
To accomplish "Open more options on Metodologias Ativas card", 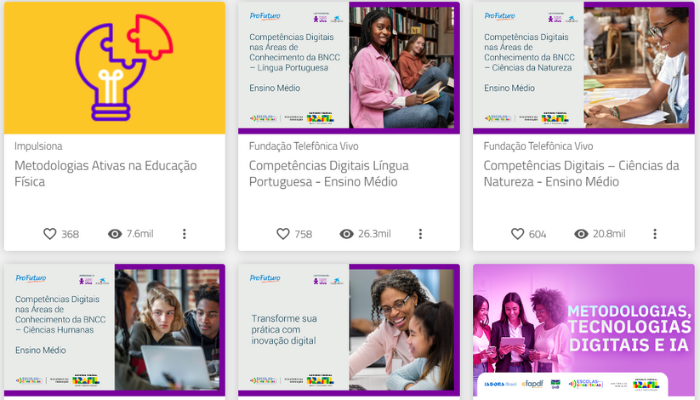I will click(184, 234).
